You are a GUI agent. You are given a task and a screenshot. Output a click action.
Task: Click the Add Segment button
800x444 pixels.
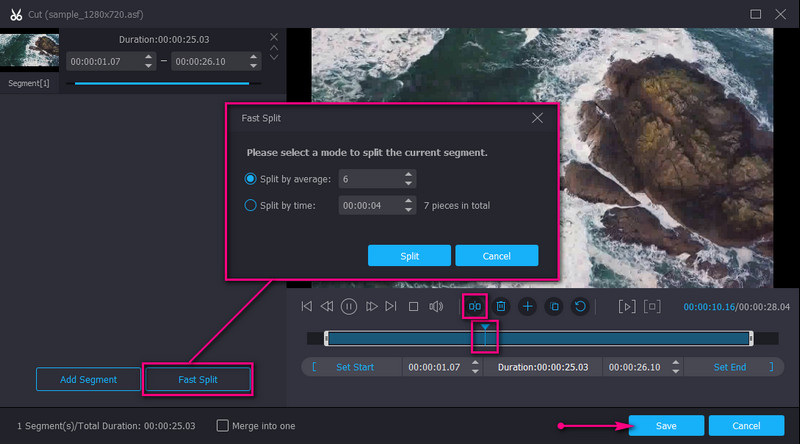pos(88,379)
